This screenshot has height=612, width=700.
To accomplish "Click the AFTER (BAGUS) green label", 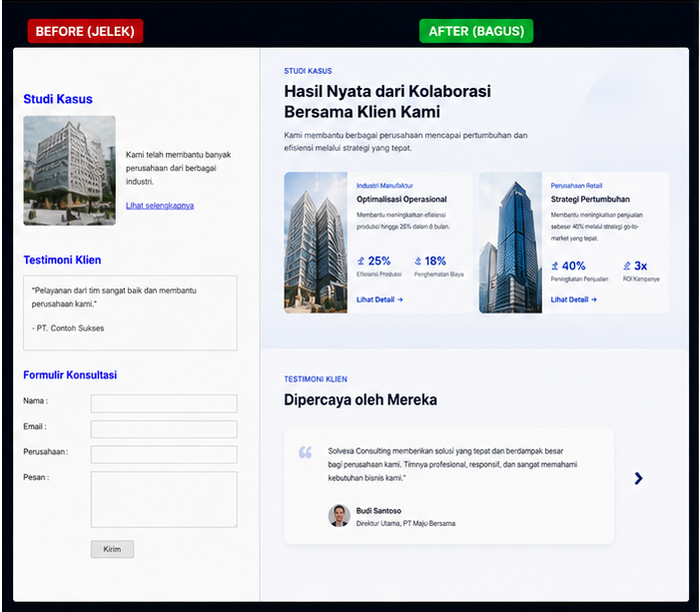I will click(x=476, y=31).
